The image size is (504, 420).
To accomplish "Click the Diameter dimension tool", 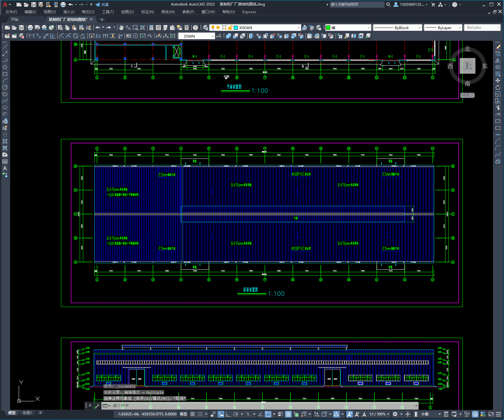I will click(76, 36).
